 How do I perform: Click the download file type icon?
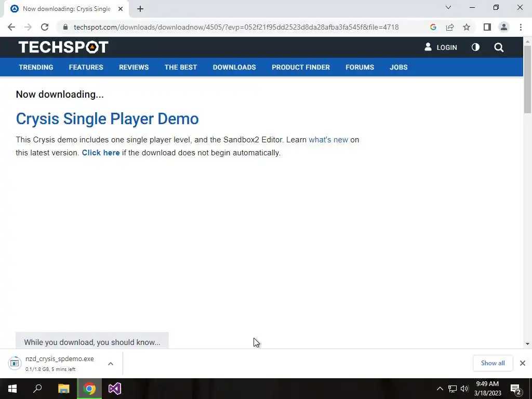pyautogui.click(x=15, y=363)
